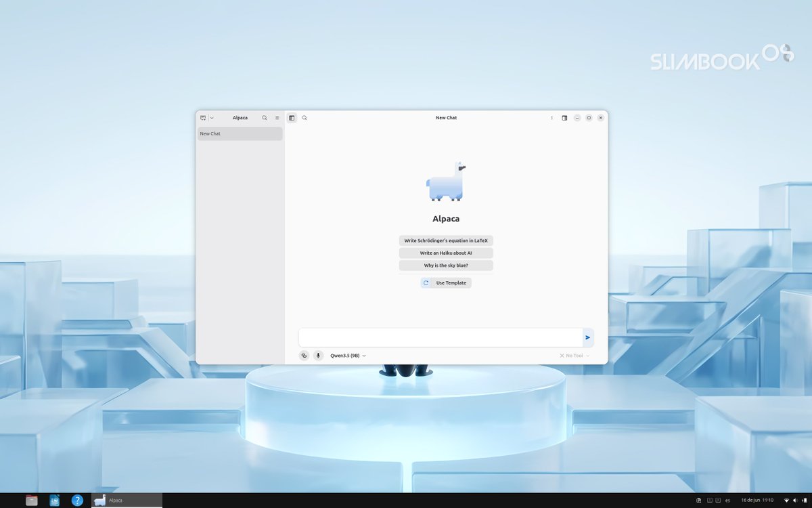
Task: Open the No Tool dropdown
Action: (574, 356)
